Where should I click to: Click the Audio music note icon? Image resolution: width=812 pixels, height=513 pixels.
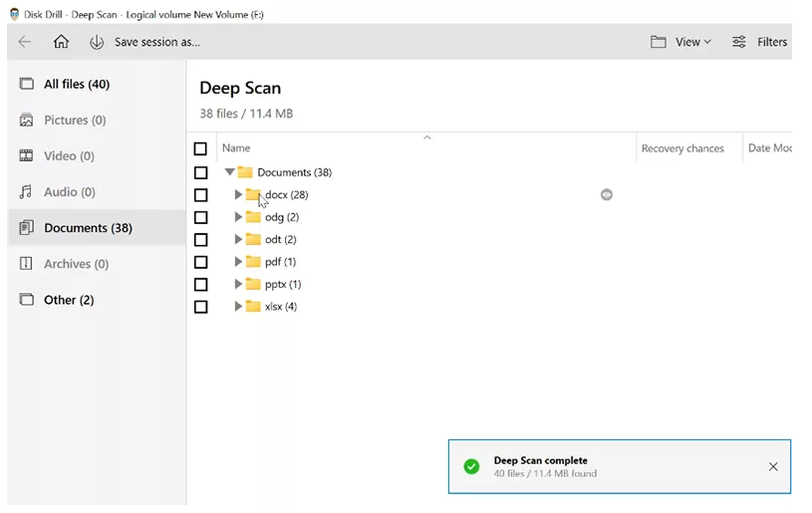[x=26, y=192]
